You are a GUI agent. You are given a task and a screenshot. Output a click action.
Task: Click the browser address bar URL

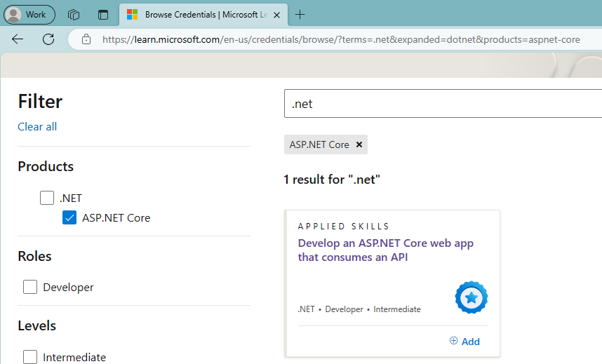pyautogui.click(x=341, y=39)
